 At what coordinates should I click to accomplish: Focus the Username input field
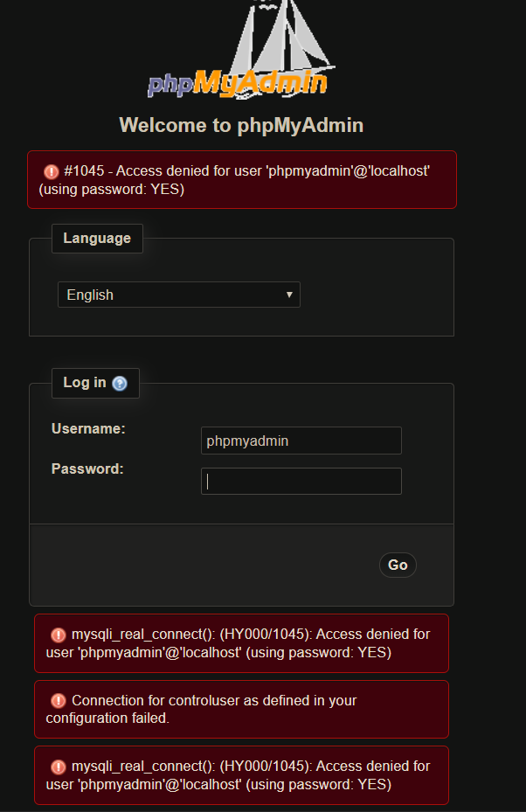pyautogui.click(x=301, y=441)
